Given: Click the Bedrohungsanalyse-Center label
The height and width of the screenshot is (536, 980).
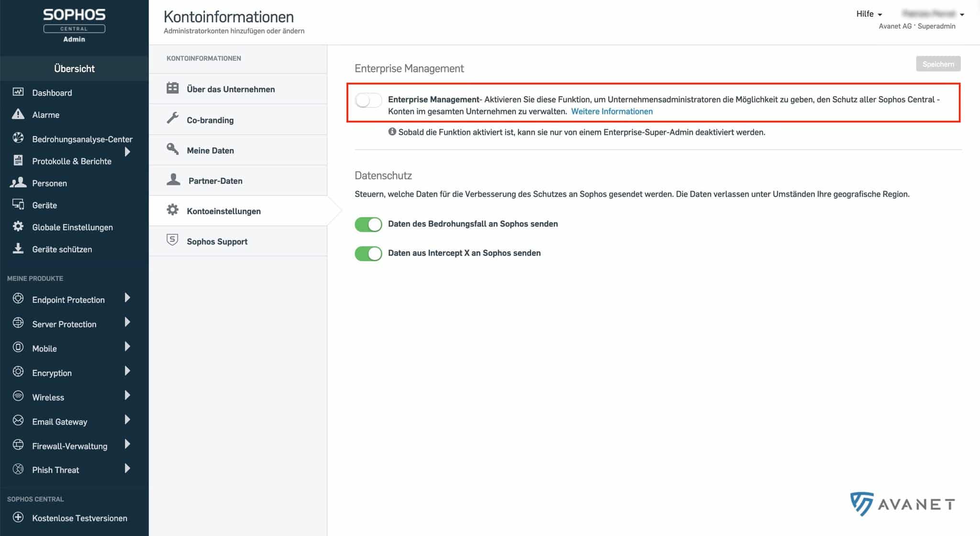Looking at the screenshot, I should click(x=82, y=139).
